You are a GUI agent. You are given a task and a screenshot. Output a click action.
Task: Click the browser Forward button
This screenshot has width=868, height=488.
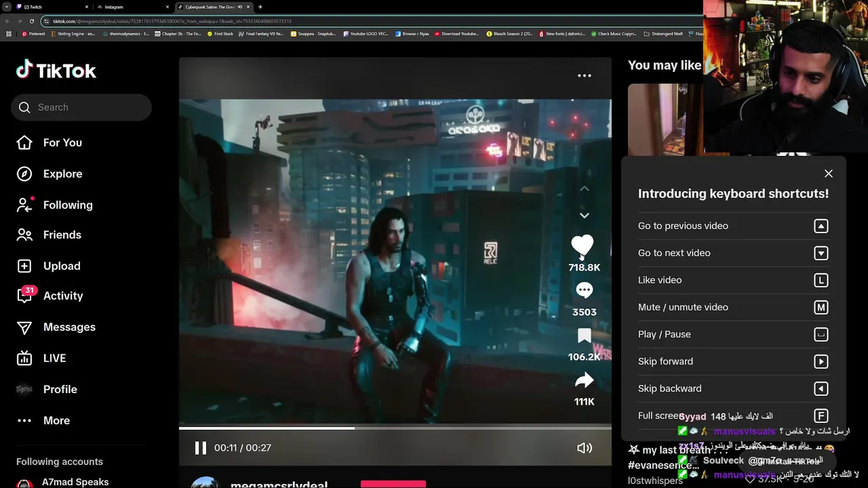(x=20, y=21)
